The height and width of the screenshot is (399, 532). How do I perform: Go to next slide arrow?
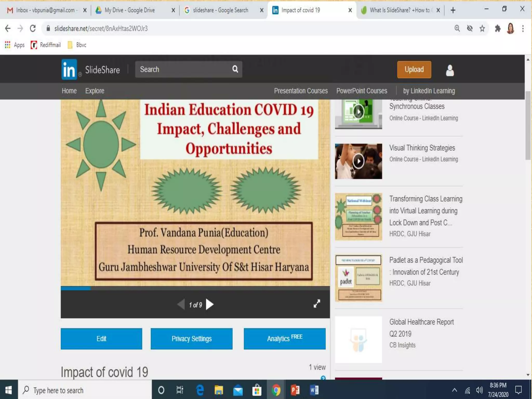tap(210, 304)
